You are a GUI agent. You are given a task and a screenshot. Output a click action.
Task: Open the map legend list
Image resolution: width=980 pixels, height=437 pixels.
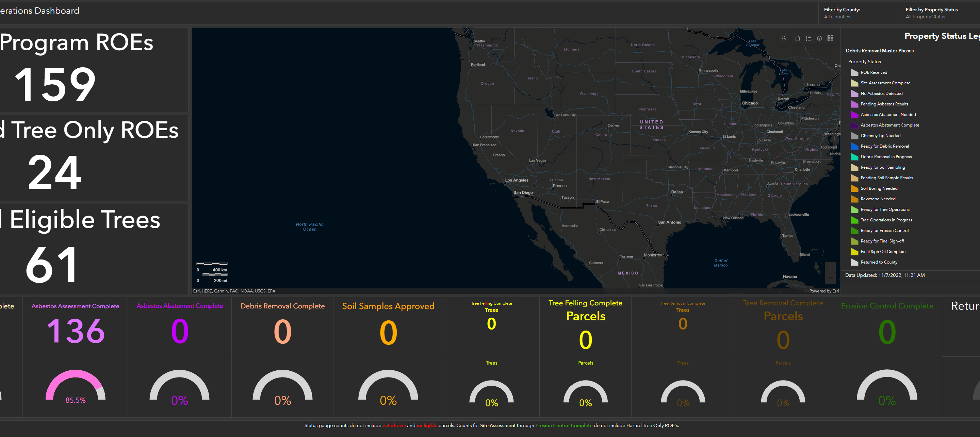[x=808, y=38]
